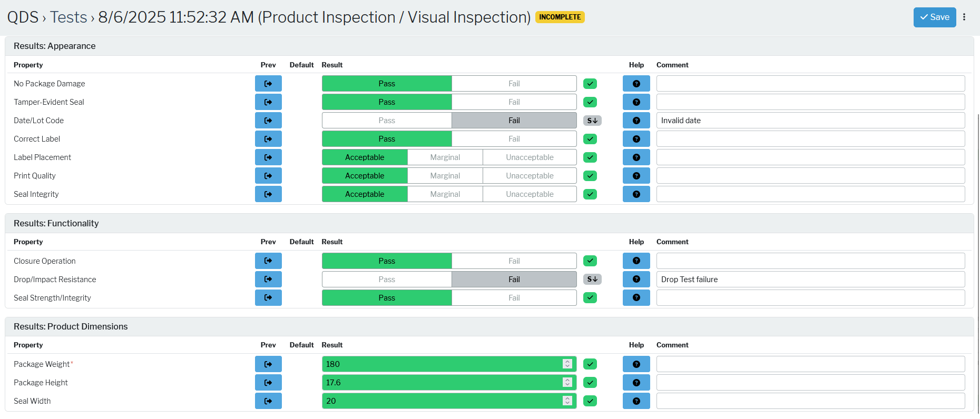
Task: Copy previous value for Package Weight
Action: (268, 364)
